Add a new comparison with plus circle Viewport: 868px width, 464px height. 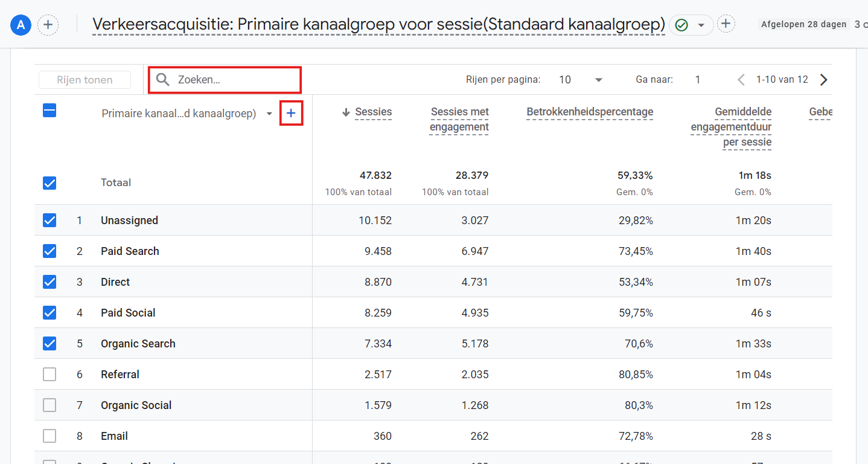48,25
